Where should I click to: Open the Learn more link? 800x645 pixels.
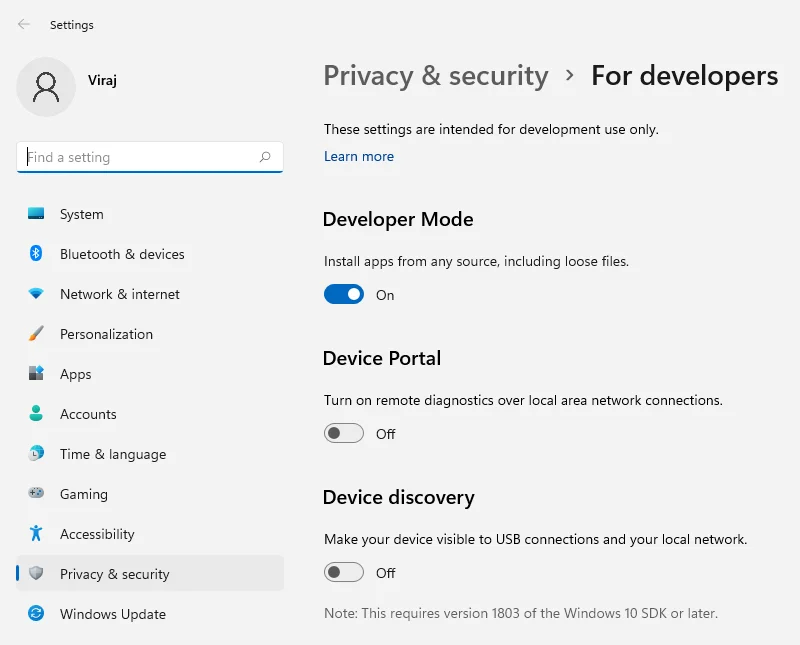(359, 156)
